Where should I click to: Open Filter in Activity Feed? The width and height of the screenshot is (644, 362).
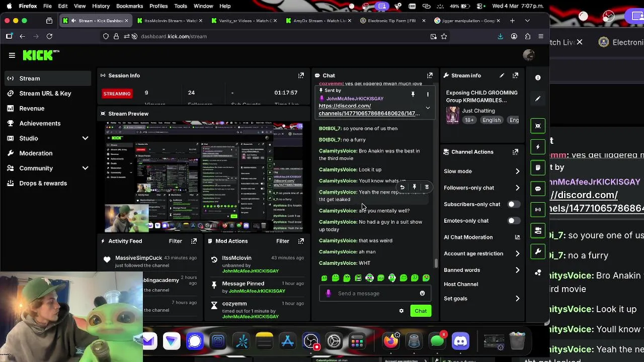(x=175, y=241)
